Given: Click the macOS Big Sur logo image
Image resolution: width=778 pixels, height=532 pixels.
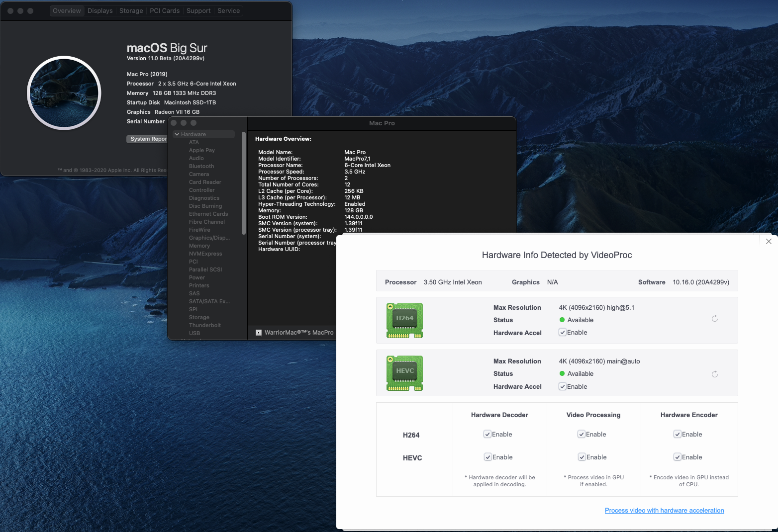Looking at the screenshot, I should coord(64,93).
